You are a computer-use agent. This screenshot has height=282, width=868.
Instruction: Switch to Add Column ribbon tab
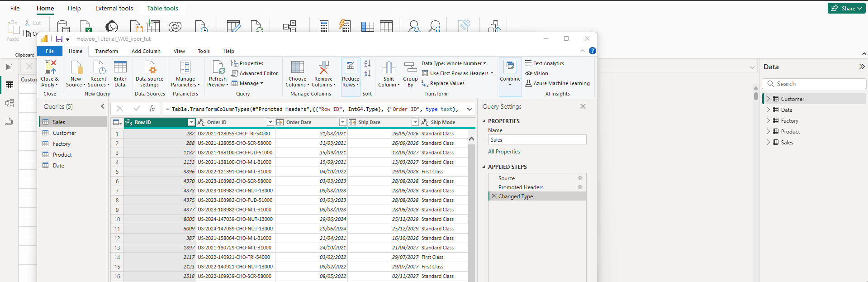(146, 51)
